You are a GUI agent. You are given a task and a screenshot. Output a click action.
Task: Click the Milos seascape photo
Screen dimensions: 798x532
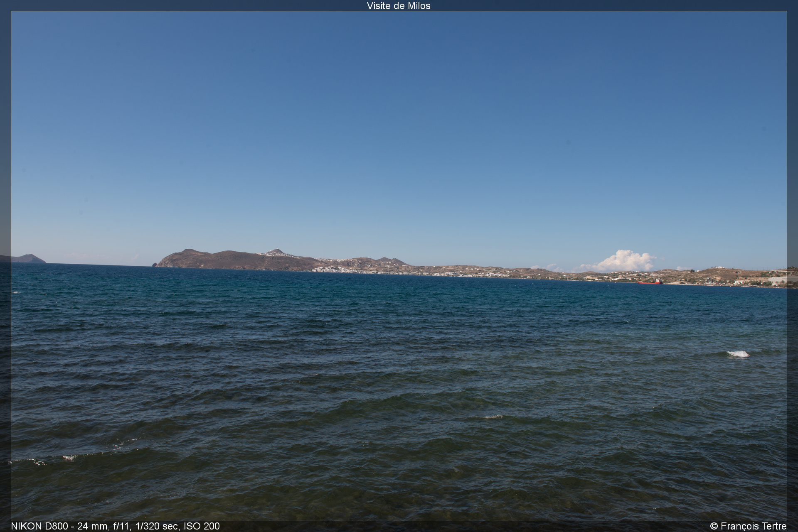click(399, 266)
